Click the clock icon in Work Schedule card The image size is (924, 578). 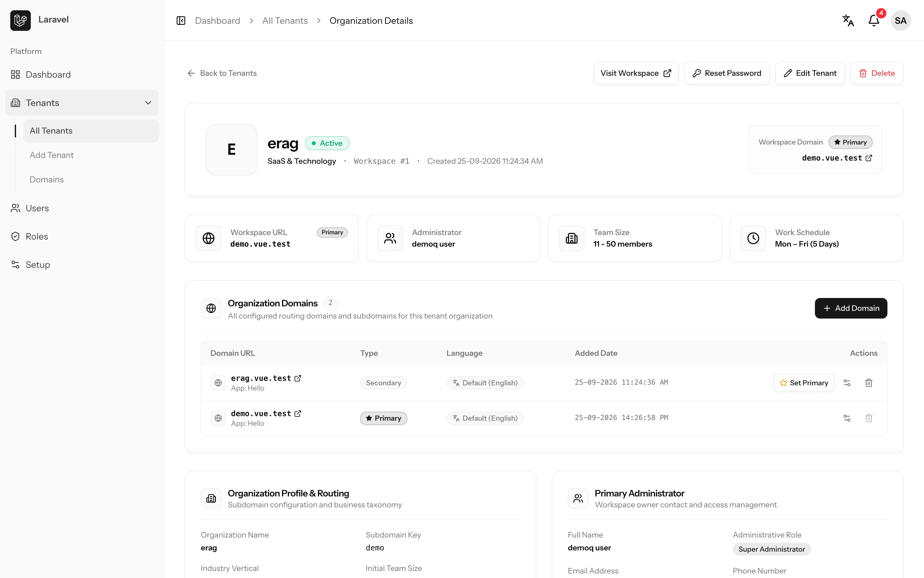[x=753, y=238]
